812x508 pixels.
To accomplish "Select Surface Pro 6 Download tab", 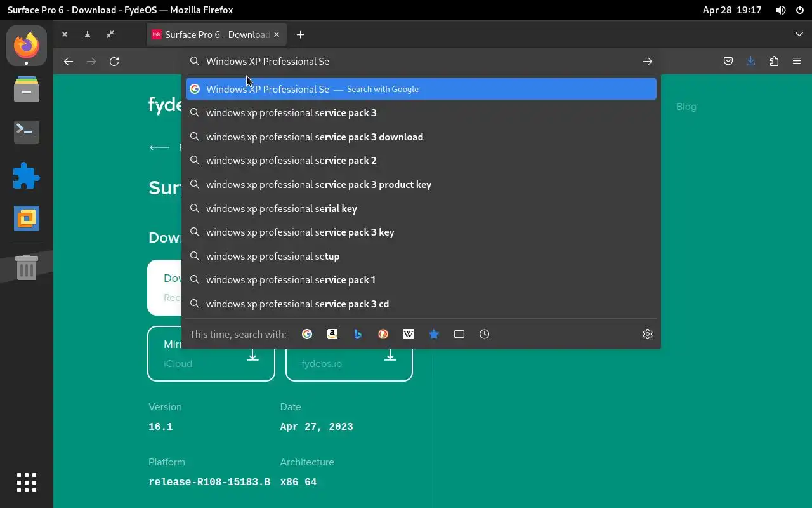I will point(216,35).
